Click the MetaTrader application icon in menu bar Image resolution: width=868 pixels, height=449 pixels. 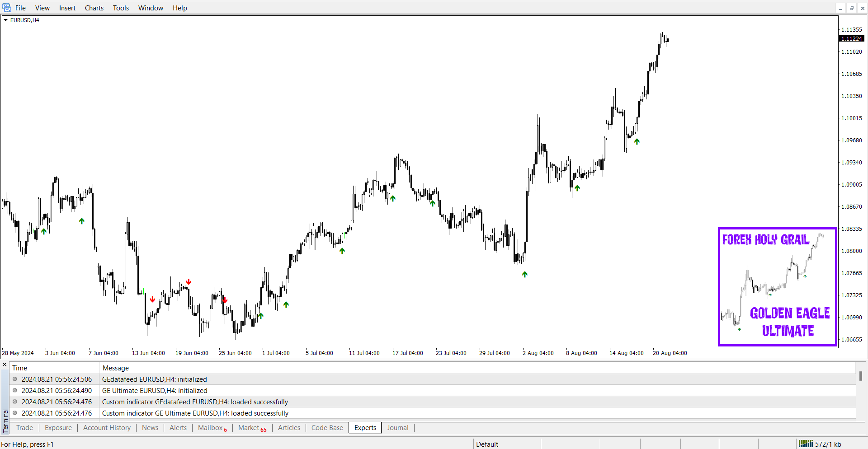[6, 8]
